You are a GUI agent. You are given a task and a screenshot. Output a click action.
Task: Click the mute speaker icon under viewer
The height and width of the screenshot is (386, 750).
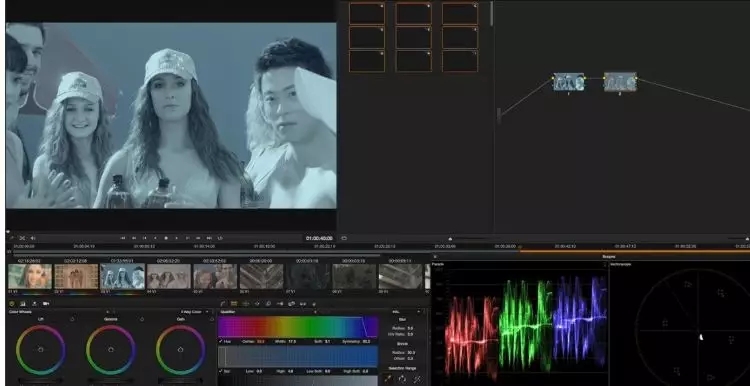click(x=33, y=238)
